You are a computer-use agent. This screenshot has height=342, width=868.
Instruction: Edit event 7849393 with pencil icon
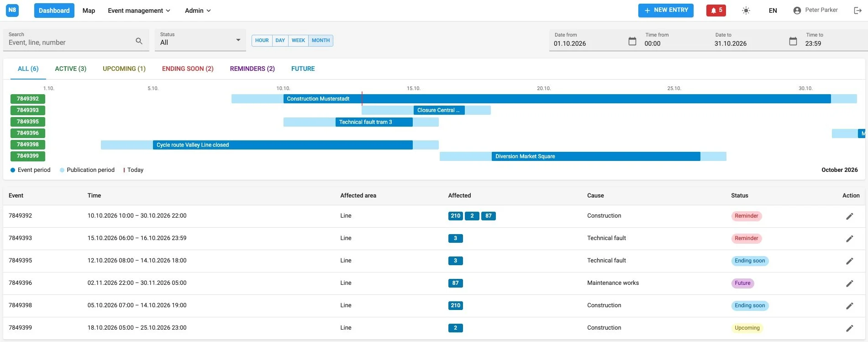(849, 239)
